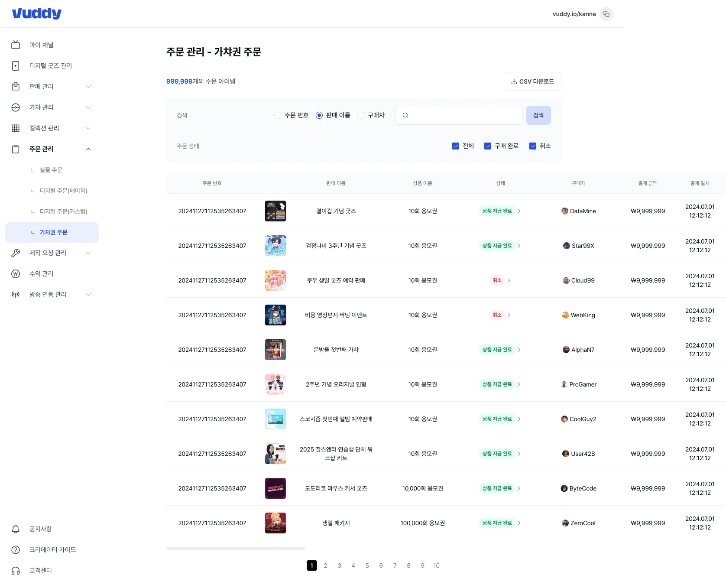Open status arrow for 생일 패키지 order

pyautogui.click(x=519, y=523)
